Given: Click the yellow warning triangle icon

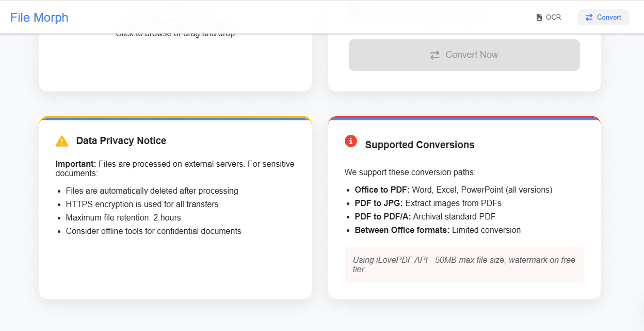Looking at the screenshot, I should [x=62, y=141].
